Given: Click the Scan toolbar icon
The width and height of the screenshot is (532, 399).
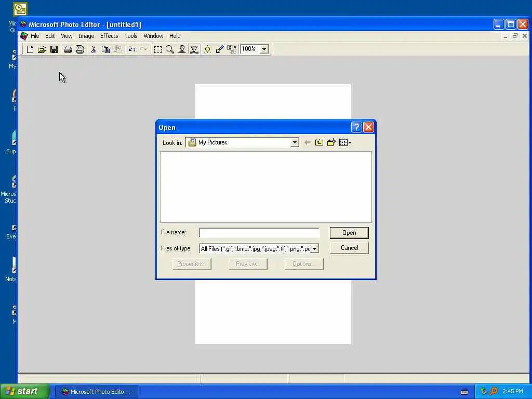Looking at the screenshot, I should (80, 49).
